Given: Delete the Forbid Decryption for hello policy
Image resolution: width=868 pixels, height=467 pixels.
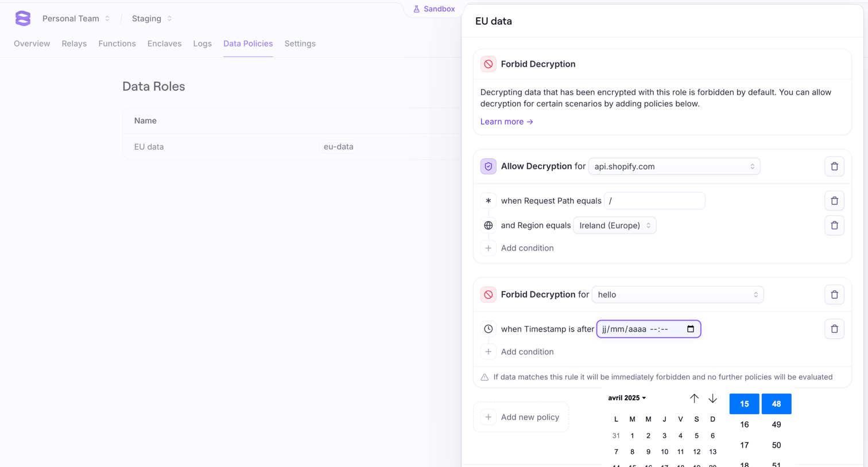Looking at the screenshot, I should click(x=835, y=295).
